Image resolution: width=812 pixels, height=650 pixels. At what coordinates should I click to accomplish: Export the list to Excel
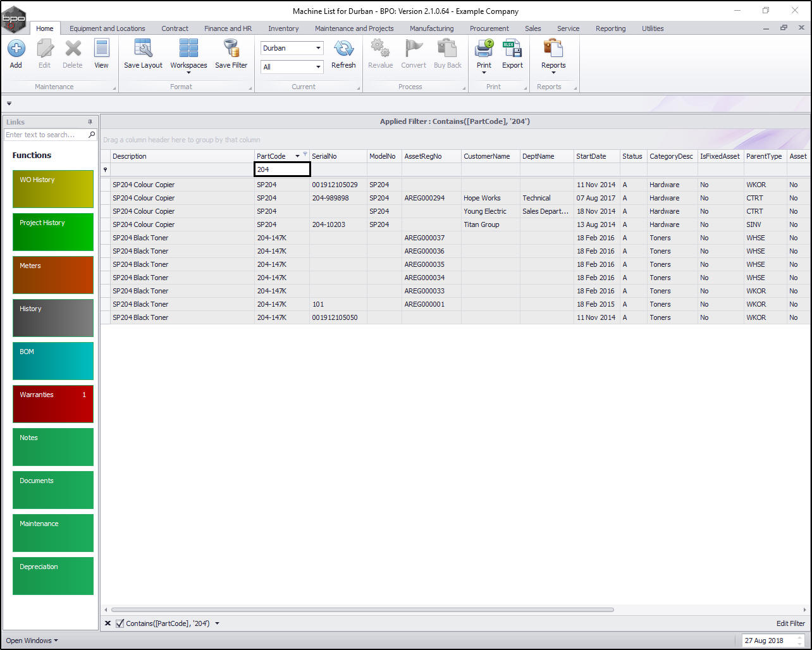[x=512, y=49]
